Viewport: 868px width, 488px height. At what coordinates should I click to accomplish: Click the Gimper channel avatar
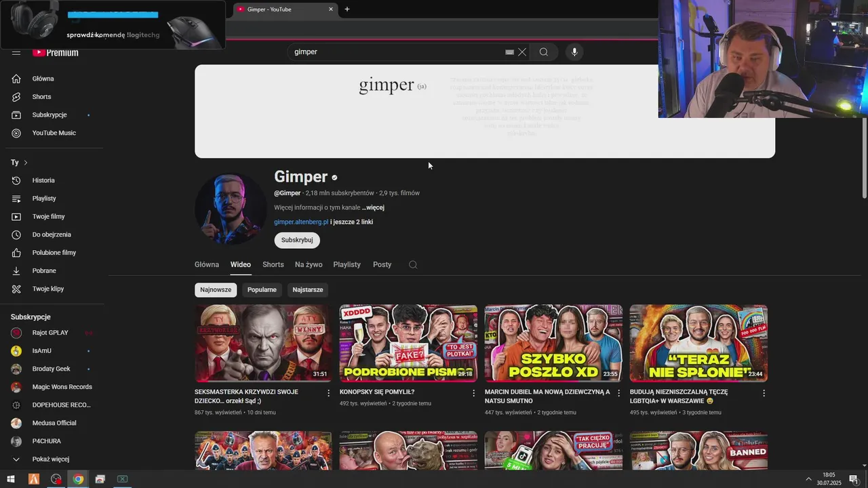(x=231, y=208)
